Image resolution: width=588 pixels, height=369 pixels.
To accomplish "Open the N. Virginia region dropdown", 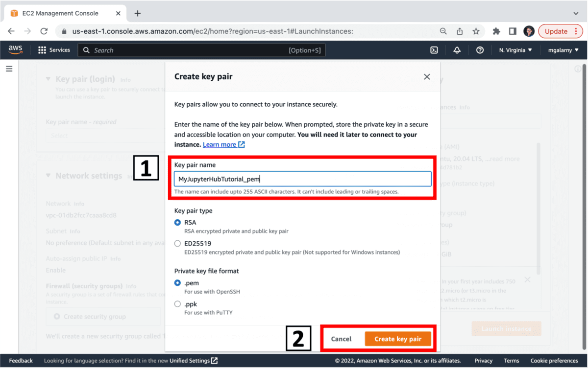I will click(x=515, y=50).
